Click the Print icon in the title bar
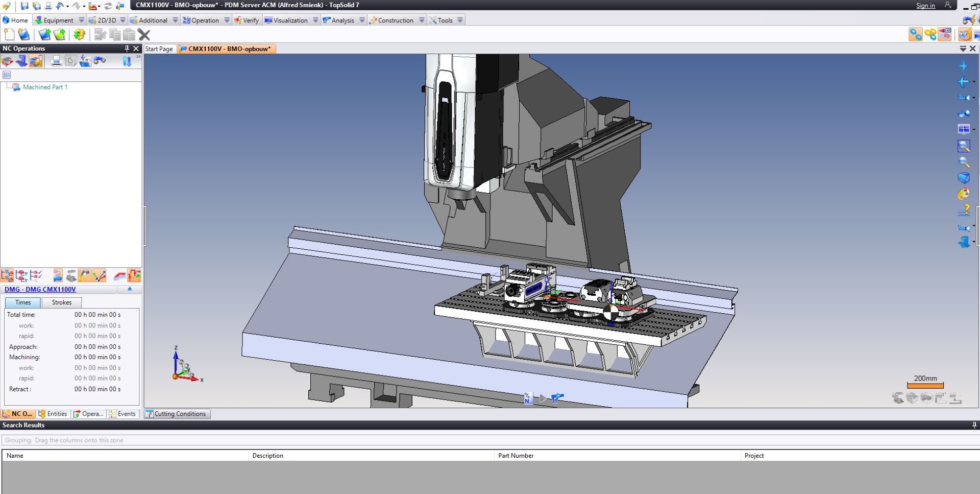Screen dimensions: 980x494 coord(48,6)
